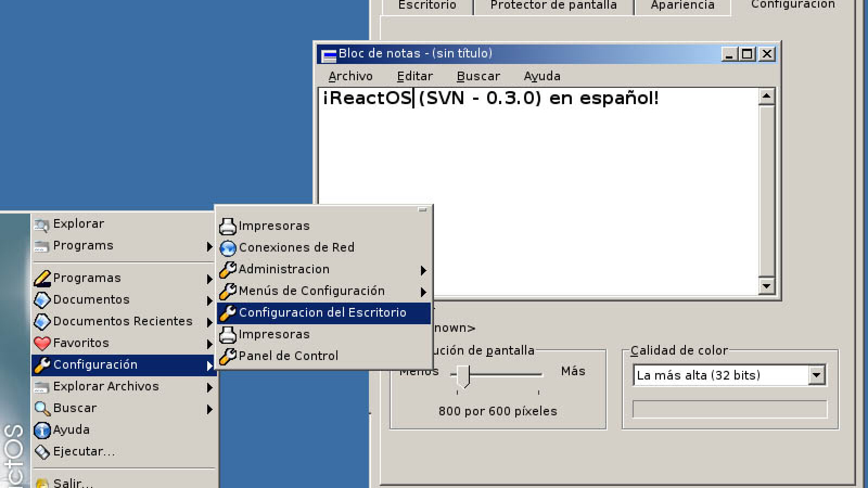Screen dimensions: 868x488
Task: Switch to the Apariencia tab
Action: pyautogui.click(x=682, y=5)
